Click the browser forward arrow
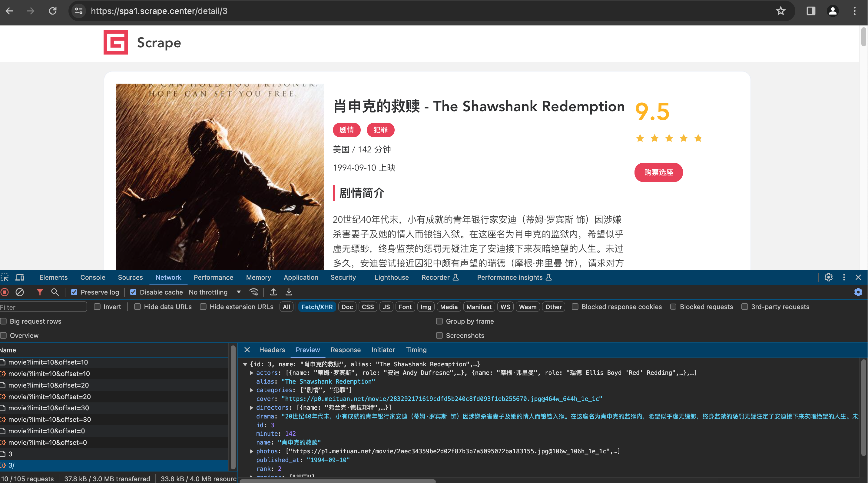The image size is (868, 483). (31, 11)
